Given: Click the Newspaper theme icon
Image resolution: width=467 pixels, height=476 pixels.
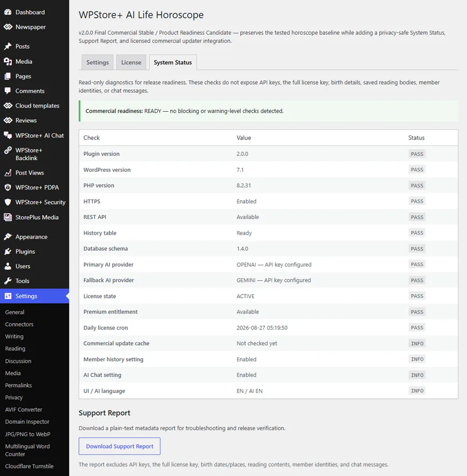Looking at the screenshot, I should point(8,27).
